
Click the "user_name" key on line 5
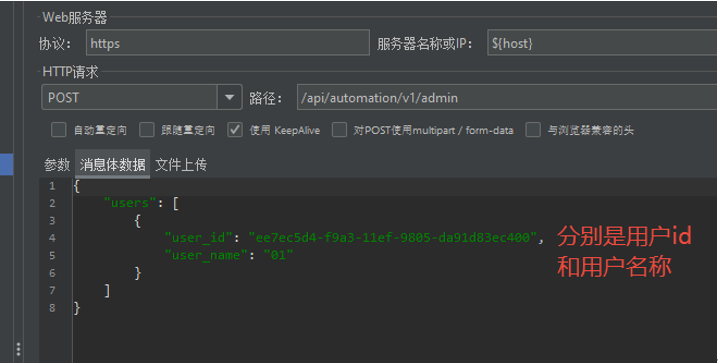click(206, 255)
